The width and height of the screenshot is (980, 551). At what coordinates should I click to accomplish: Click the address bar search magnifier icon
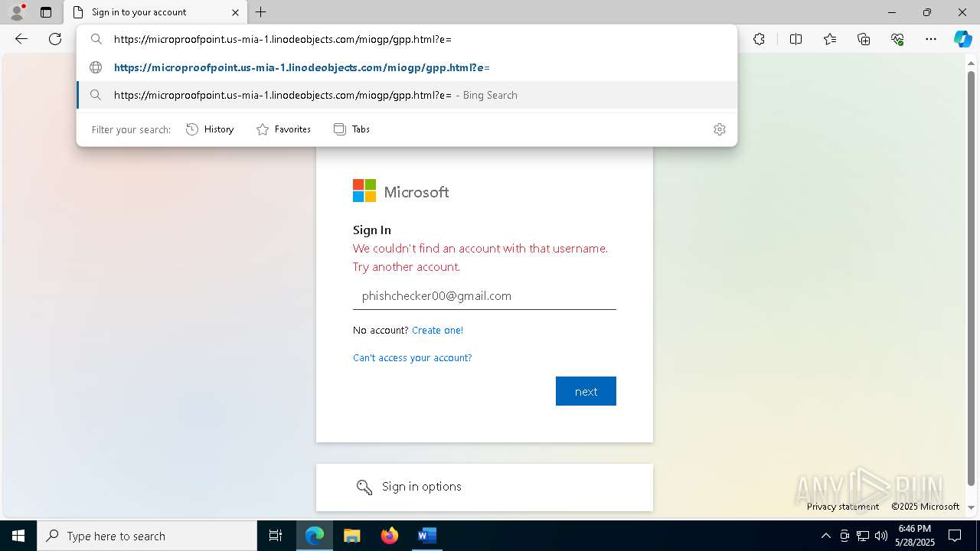[x=96, y=39]
